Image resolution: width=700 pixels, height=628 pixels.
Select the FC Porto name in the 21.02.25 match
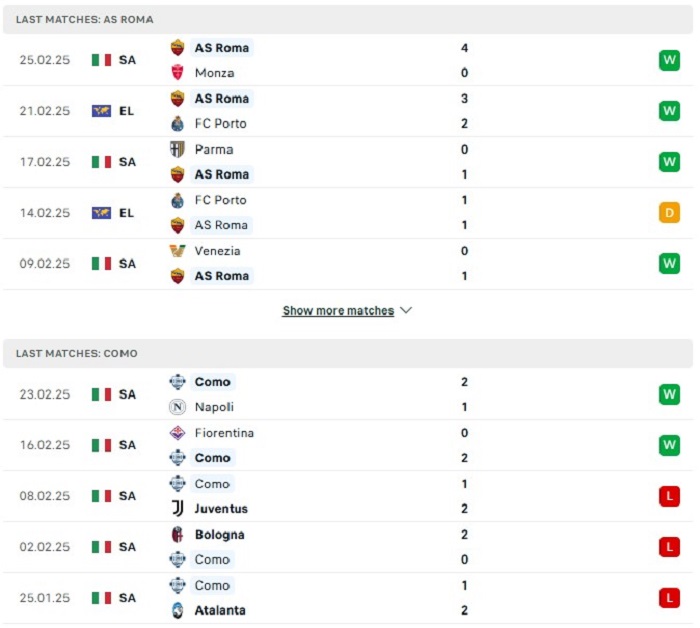tap(220, 124)
